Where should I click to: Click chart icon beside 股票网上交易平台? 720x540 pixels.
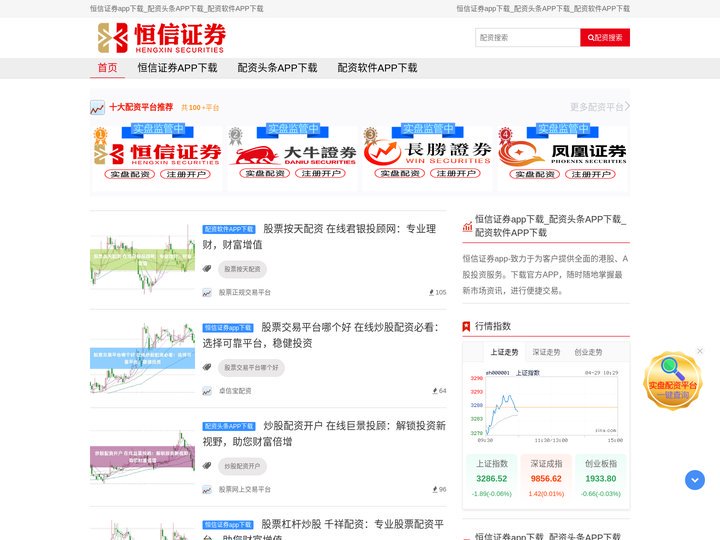point(207,490)
